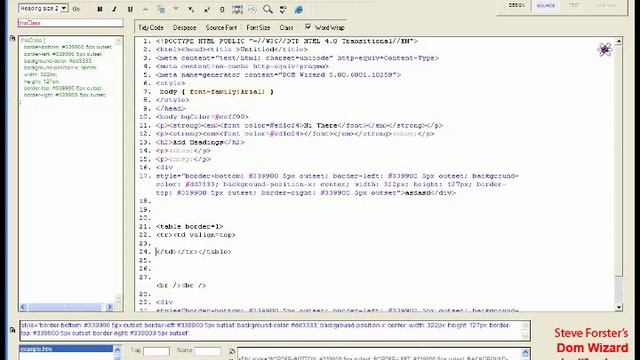The width and height of the screenshot is (640, 360).
Task: Click the class name input field
Action: (71, 23)
